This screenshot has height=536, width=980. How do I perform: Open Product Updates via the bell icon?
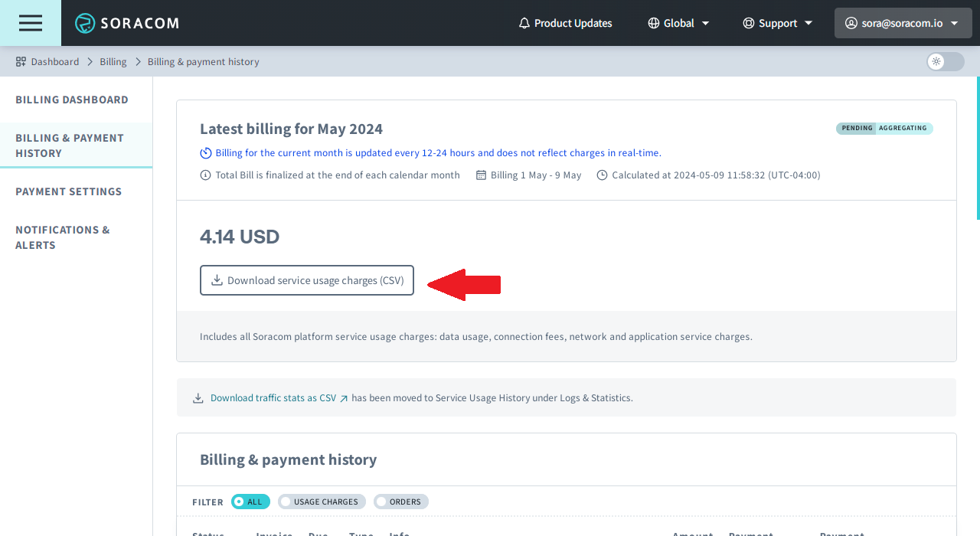(524, 23)
